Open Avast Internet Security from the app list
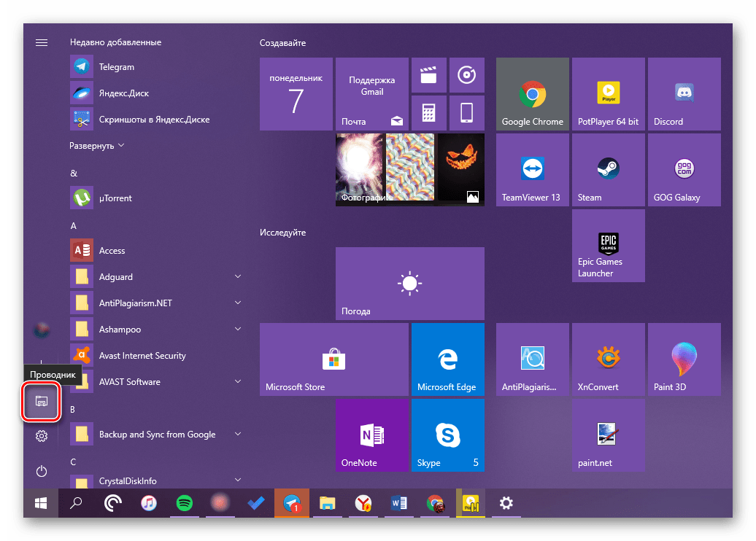This screenshot has width=756, height=541. click(x=142, y=356)
